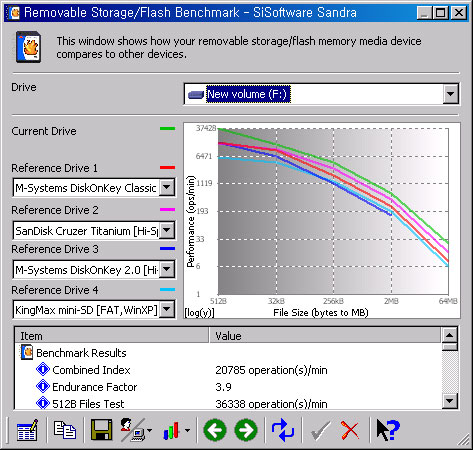Click the copy to clipboard icon
This screenshot has height=450, width=473.
coord(65,430)
